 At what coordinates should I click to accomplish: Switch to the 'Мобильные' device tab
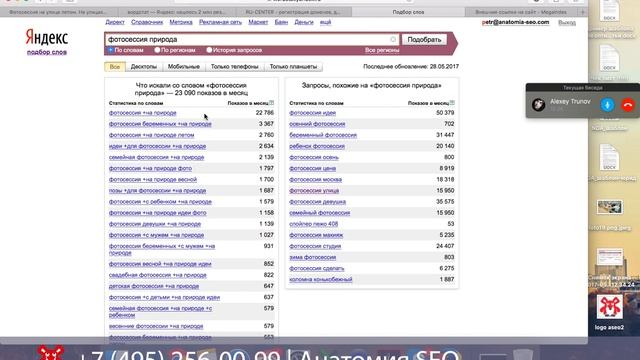click(x=184, y=67)
